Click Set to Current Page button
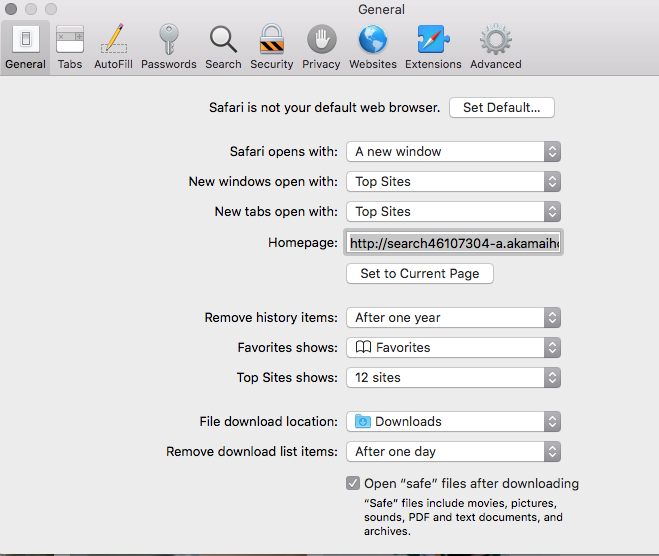 coord(420,274)
